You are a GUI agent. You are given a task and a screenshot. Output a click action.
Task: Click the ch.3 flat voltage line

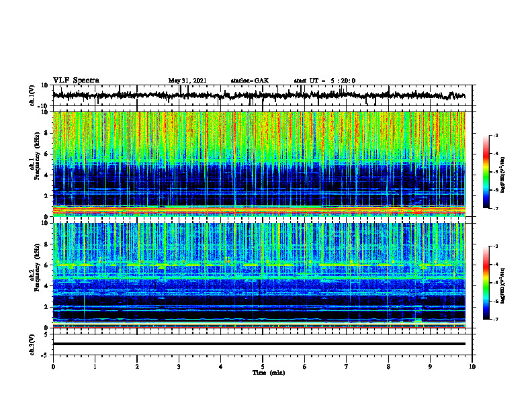point(259,344)
